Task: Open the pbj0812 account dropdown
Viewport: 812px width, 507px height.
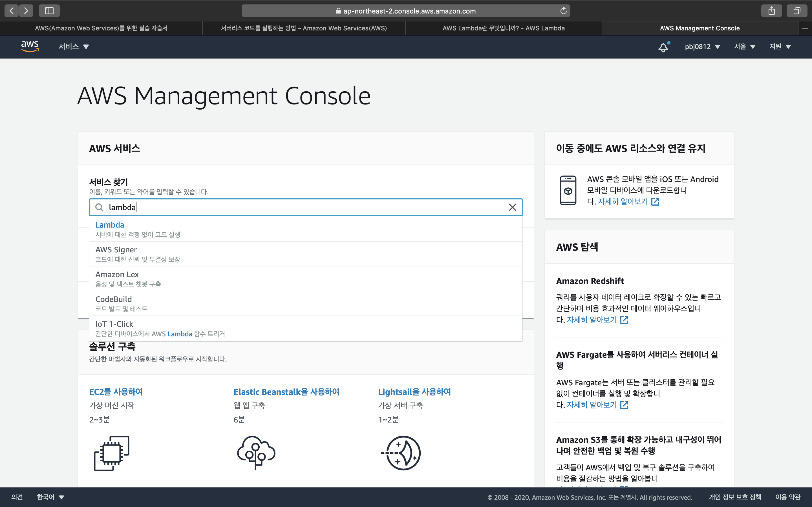Action: [702, 46]
